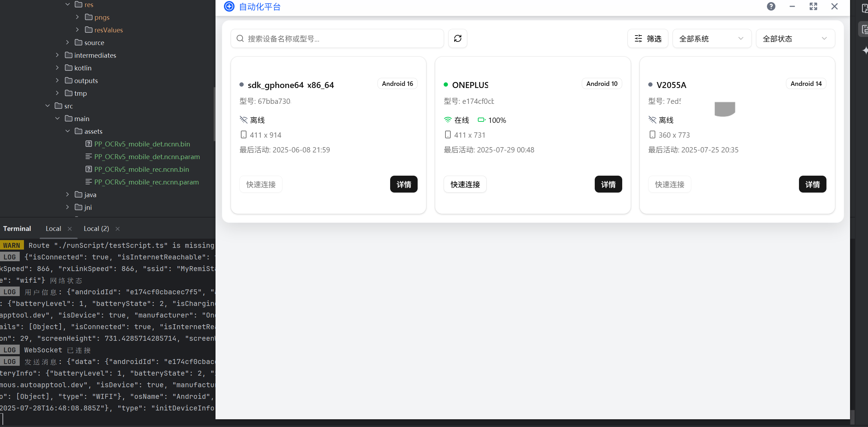Open the 全部系统 dropdown
Screen dimensions: 868x427
tap(712, 38)
